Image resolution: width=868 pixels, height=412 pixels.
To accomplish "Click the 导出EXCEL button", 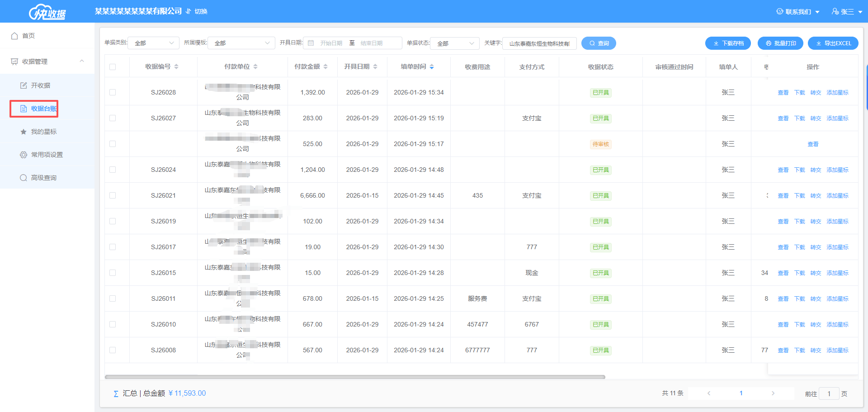I will (x=833, y=43).
